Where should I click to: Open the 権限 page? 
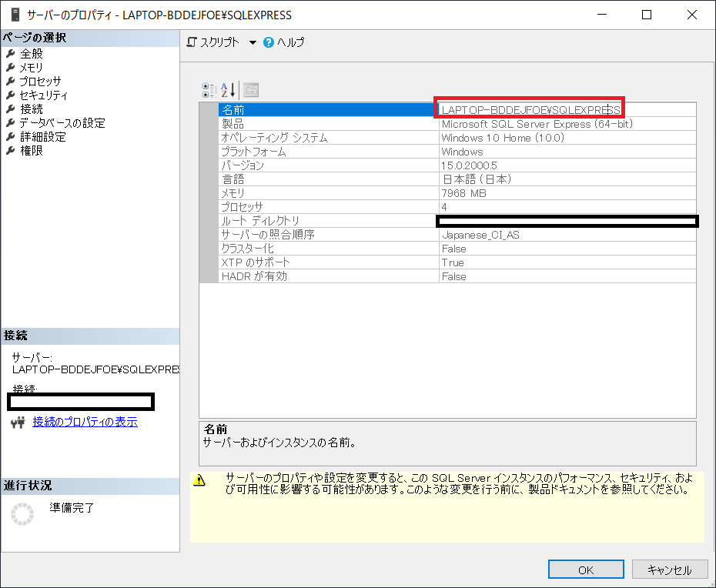tap(32, 150)
